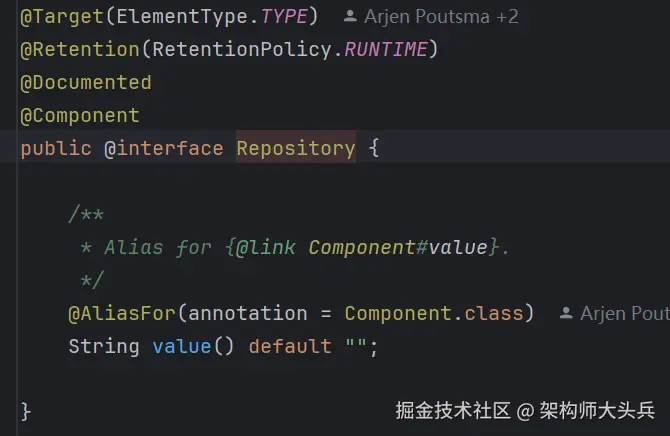The height and width of the screenshot is (436, 670).
Task: Open the Arjen Poutsma +2 author inlay hint
Action: (x=431, y=17)
